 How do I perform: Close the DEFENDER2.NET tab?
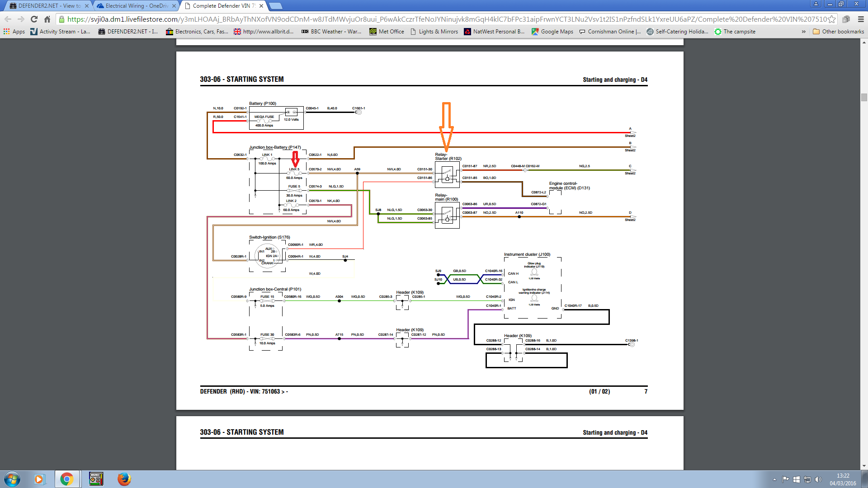pyautogui.click(x=87, y=6)
